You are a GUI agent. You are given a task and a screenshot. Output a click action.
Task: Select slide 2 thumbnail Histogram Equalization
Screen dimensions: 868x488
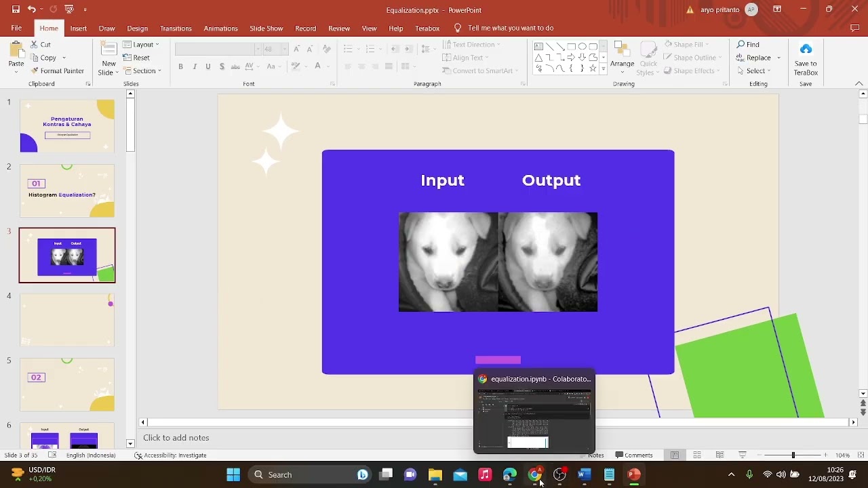[67, 190]
